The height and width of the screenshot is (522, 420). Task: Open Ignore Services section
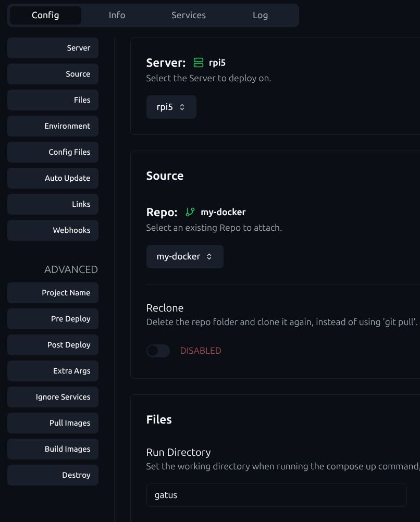(53, 397)
